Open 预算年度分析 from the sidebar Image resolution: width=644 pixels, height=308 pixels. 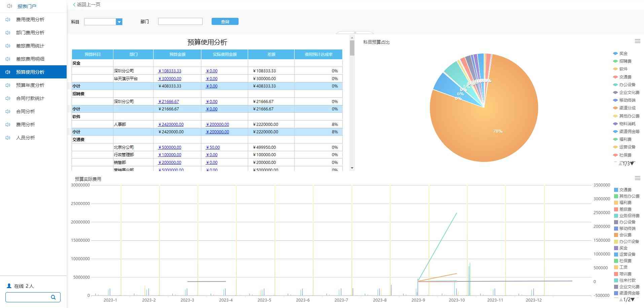(x=30, y=85)
